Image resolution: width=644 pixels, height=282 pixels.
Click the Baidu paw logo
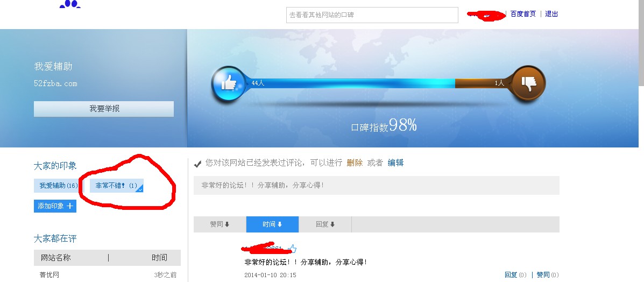[70, 4]
